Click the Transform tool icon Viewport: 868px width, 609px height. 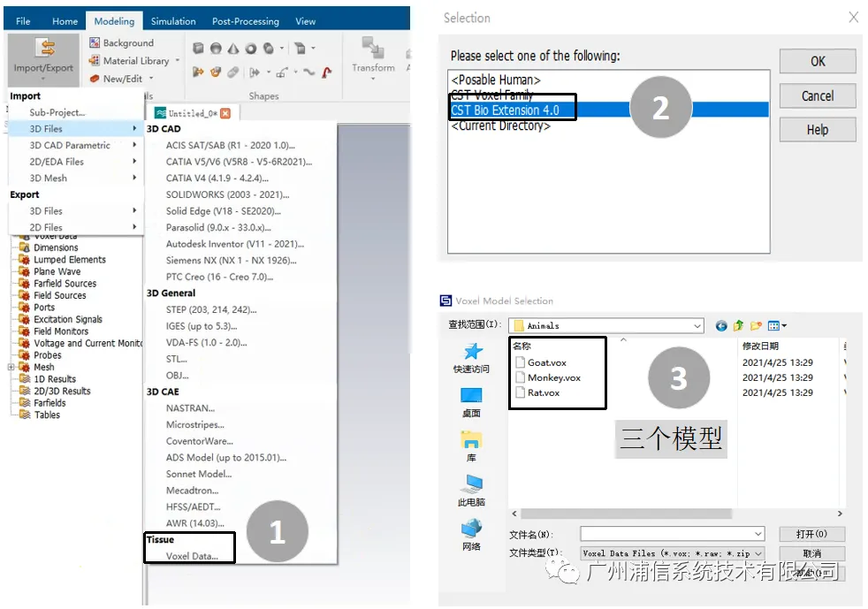pyautogui.click(x=373, y=49)
